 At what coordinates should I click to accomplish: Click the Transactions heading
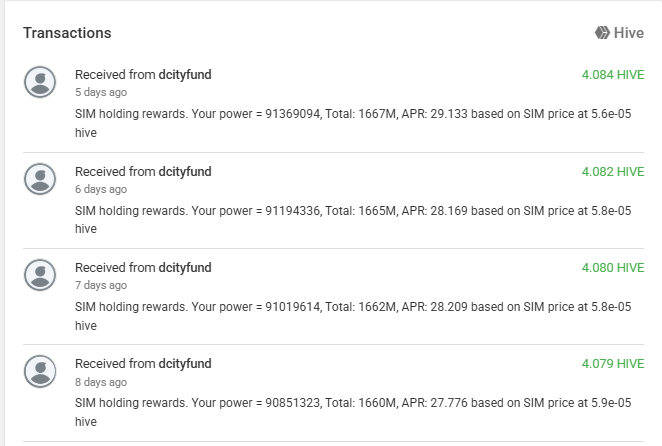(67, 33)
